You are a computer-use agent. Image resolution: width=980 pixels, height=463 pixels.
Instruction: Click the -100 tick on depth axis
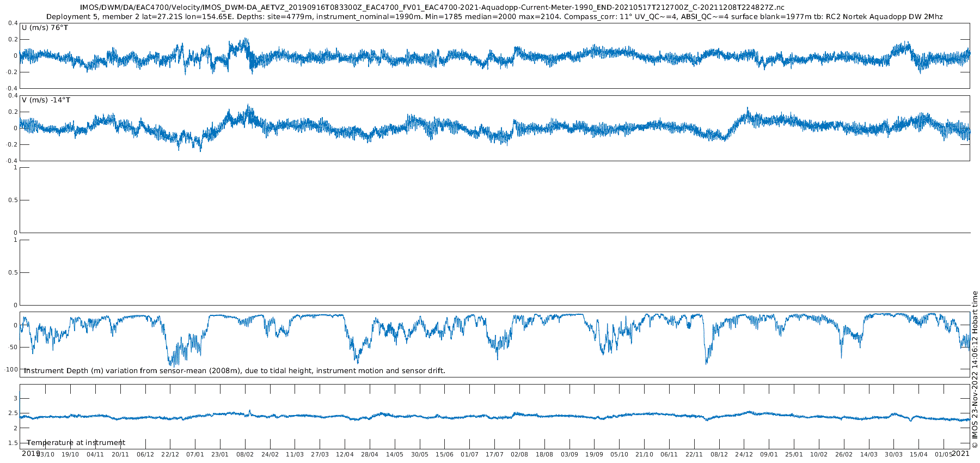click(x=11, y=369)
